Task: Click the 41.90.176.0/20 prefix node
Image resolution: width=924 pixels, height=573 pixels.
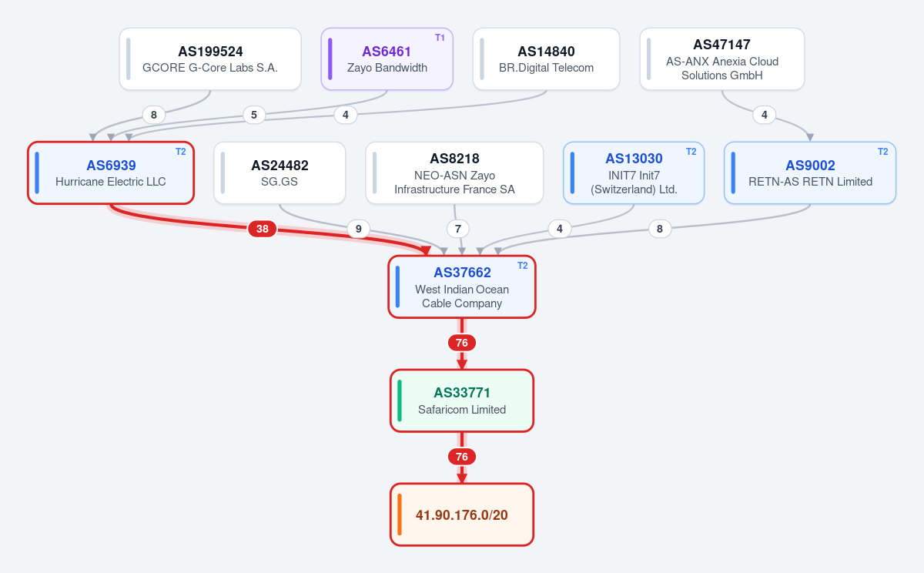Action: [462, 514]
